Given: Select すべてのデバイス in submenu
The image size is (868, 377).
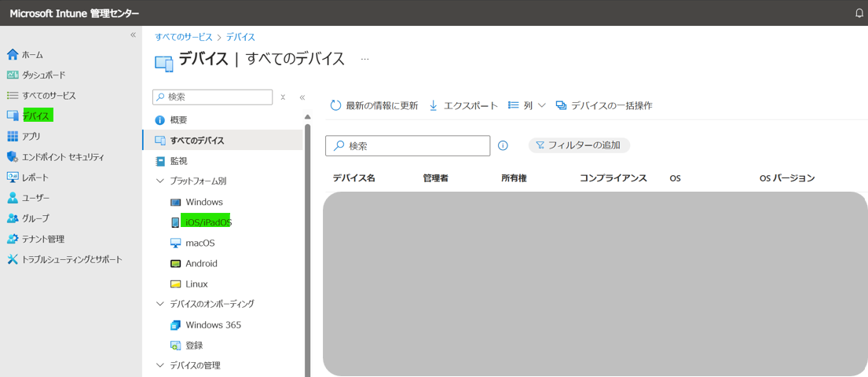Looking at the screenshot, I should point(222,140).
